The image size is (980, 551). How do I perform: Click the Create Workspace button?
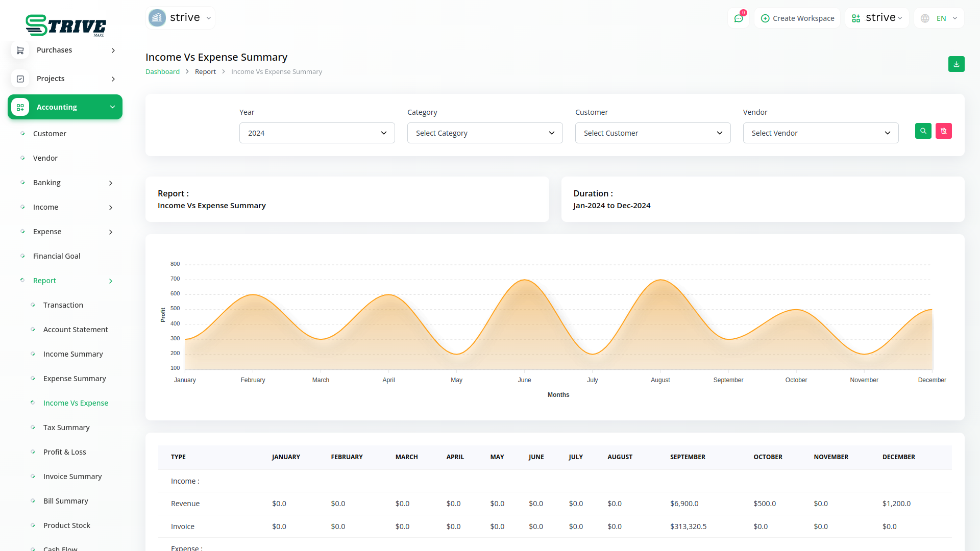(x=797, y=18)
